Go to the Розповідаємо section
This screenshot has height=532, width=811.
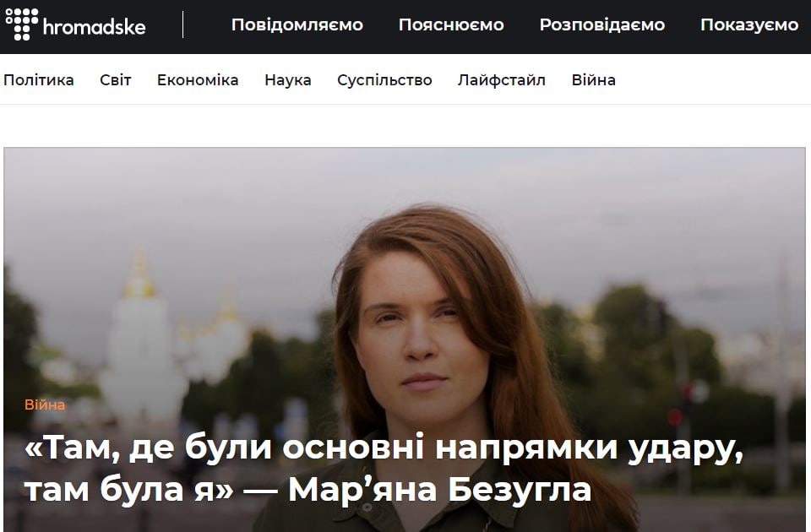602,24
